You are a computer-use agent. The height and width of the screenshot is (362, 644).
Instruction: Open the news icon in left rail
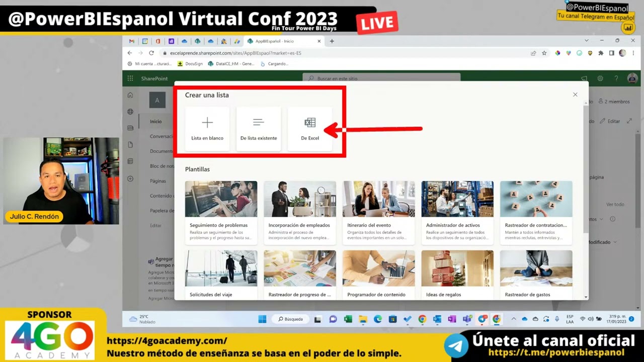[x=130, y=128]
